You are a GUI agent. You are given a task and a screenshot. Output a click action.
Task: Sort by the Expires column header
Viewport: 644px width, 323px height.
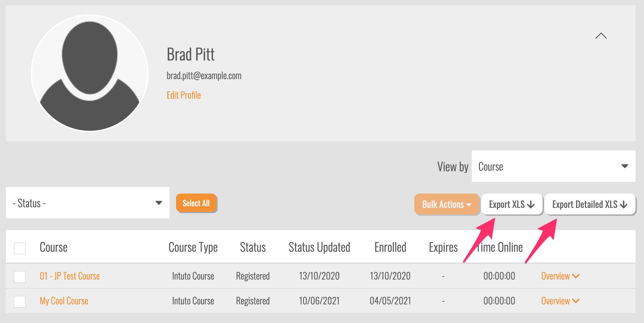443,247
